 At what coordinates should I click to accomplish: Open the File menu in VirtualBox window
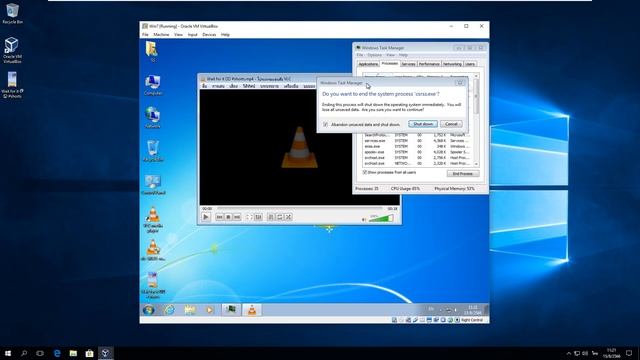(145, 35)
